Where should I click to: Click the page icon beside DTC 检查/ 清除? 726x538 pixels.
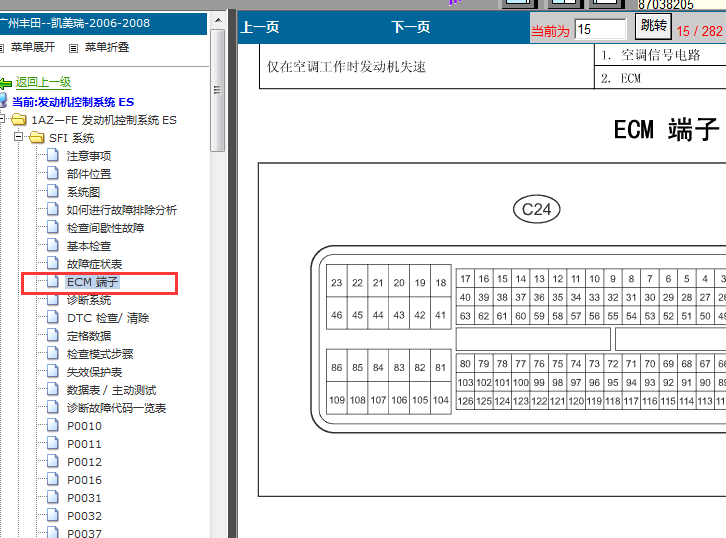point(53,318)
